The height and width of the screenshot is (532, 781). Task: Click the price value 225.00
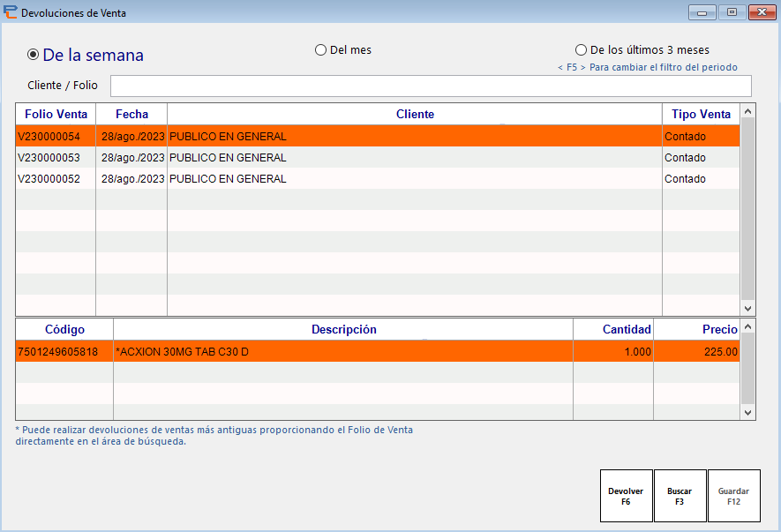pyautogui.click(x=721, y=352)
